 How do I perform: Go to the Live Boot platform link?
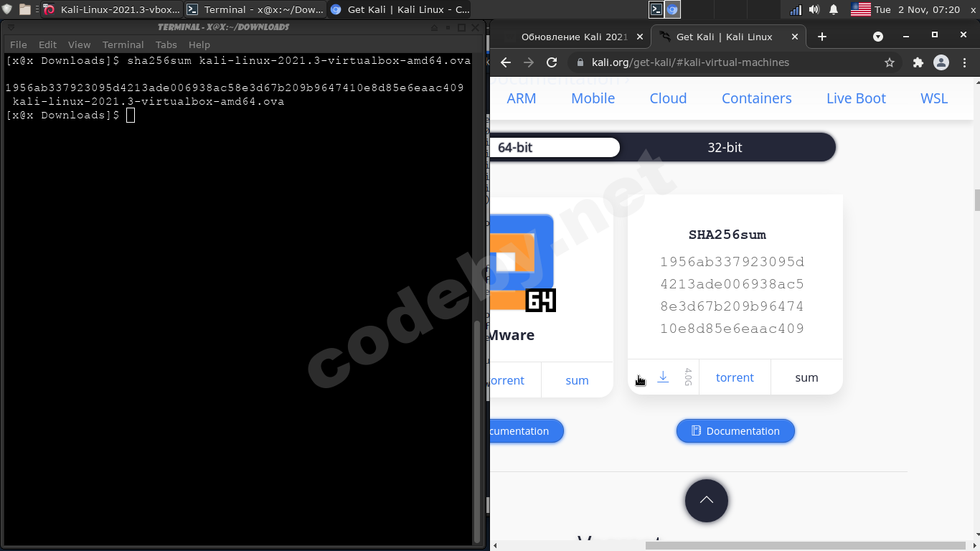[856, 98]
